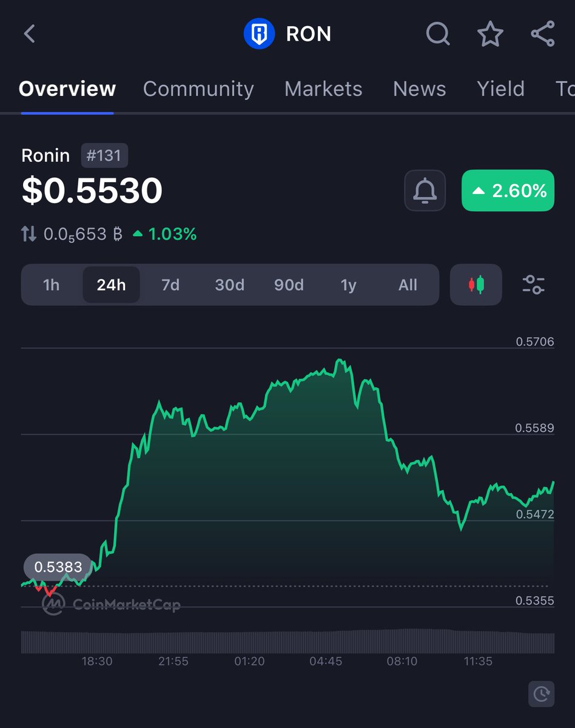Add RON to watchlist star
The width and height of the screenshot is (575, 728).
click(490, 33)
